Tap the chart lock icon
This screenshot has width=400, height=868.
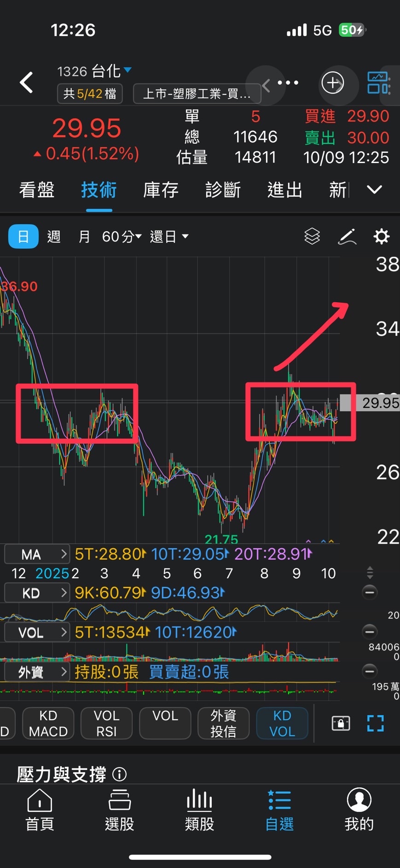(x=341, y=723)
